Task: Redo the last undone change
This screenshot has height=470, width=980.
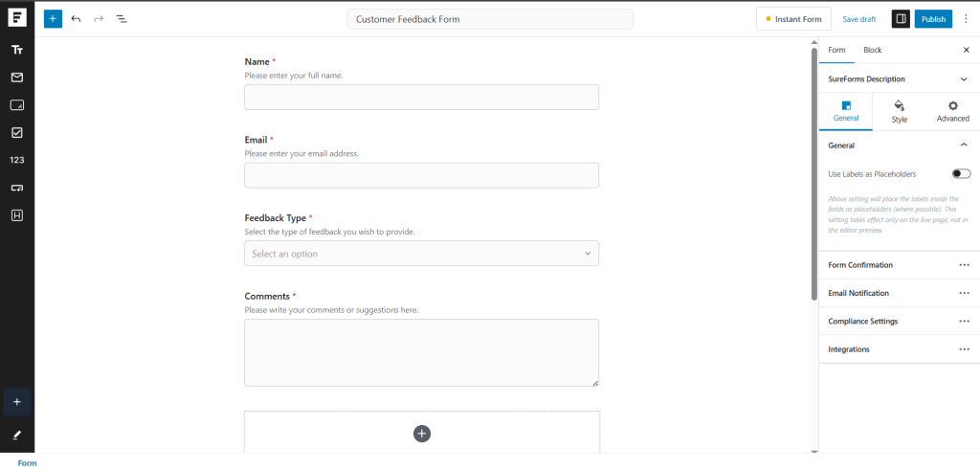Action: [x=99, y=19]
